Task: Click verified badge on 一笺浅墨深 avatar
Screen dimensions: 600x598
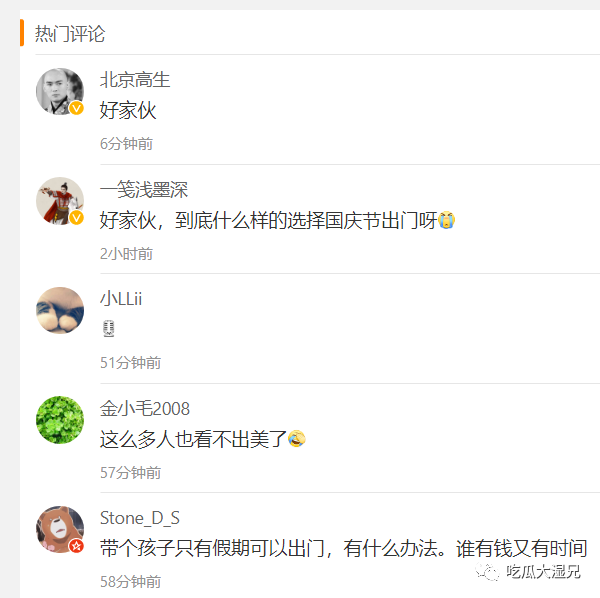Action: coord(77,218)
